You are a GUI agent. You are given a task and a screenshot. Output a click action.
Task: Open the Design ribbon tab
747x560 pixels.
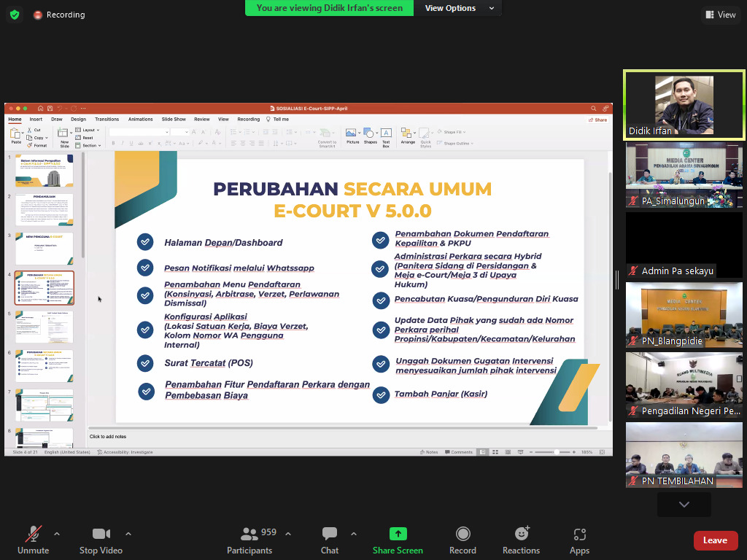(79, 120)
